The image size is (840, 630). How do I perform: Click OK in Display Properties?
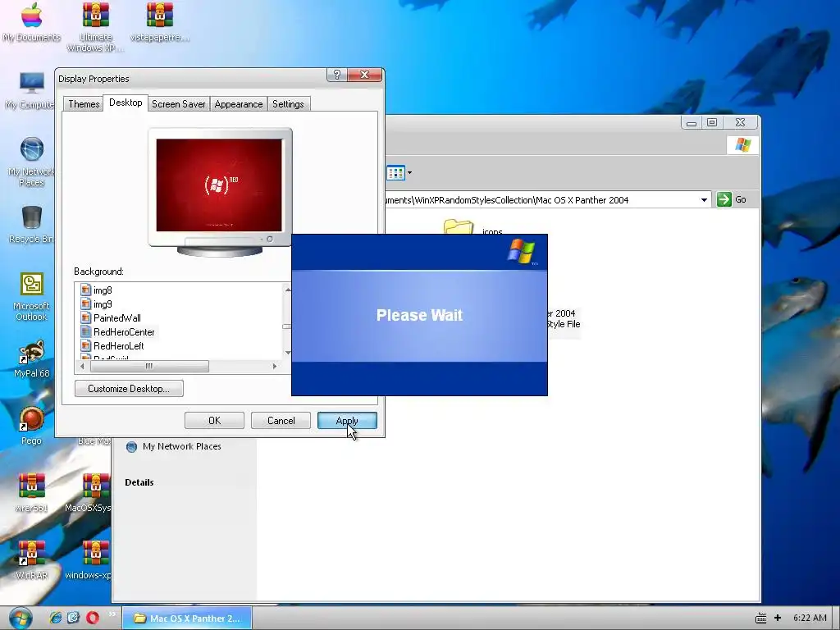click(214, 421)
